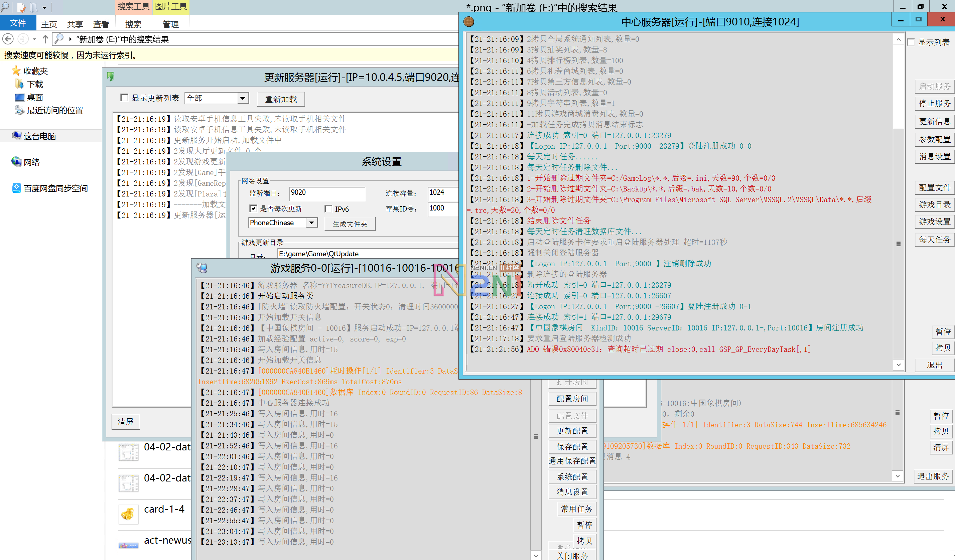Uncheck the 是否每次更新 checkbox
Screen dimensions: 955x560
pyautogui.click(x=253, y=208)
